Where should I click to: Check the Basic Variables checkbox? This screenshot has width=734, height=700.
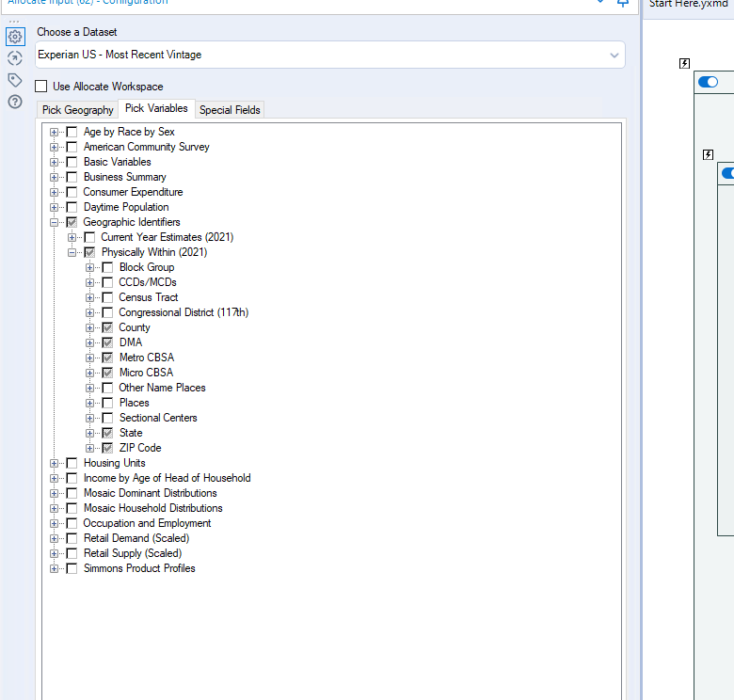72,162
